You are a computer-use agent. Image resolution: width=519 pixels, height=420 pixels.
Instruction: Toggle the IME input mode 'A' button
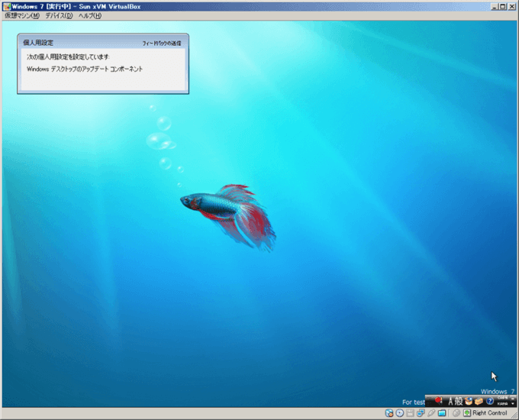(x=451, y=400)
